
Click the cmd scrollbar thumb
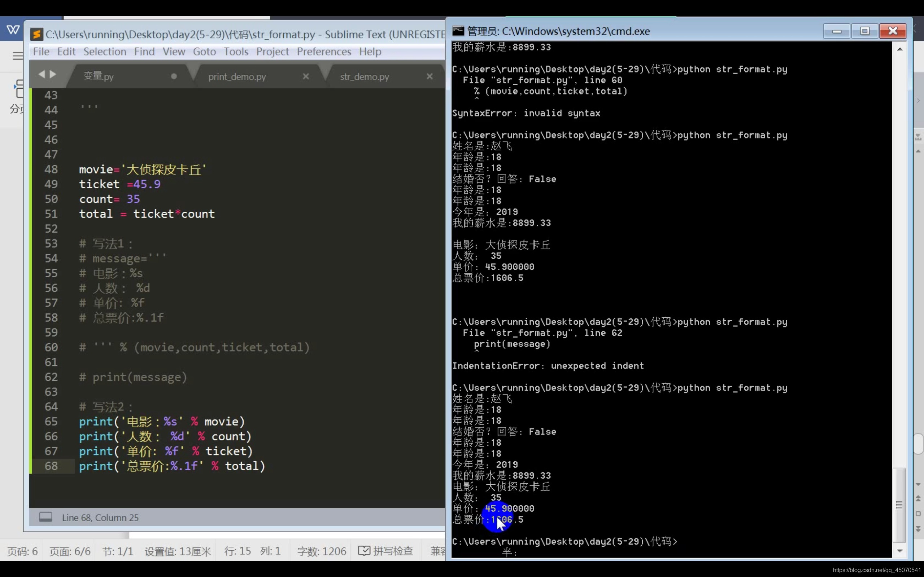point(900,504)
